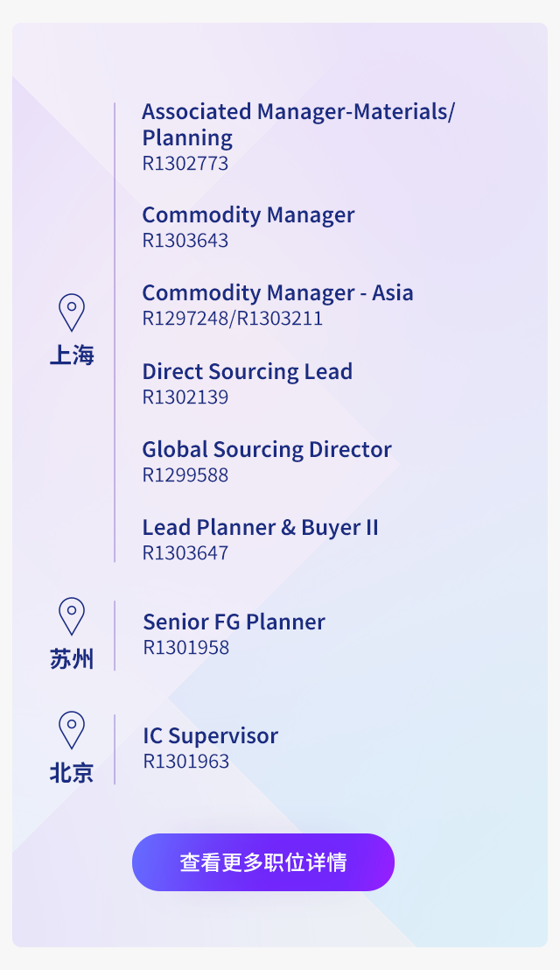Click the Shanghai location pin icon

pyautogui.click(x=72, y=313)
